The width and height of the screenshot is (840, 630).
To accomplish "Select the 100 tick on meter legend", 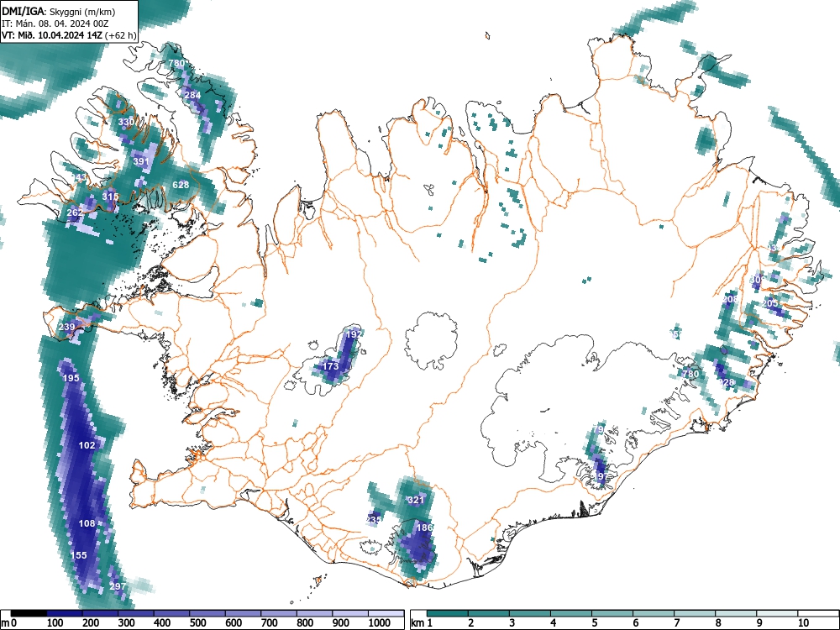I will coord(55,623).
